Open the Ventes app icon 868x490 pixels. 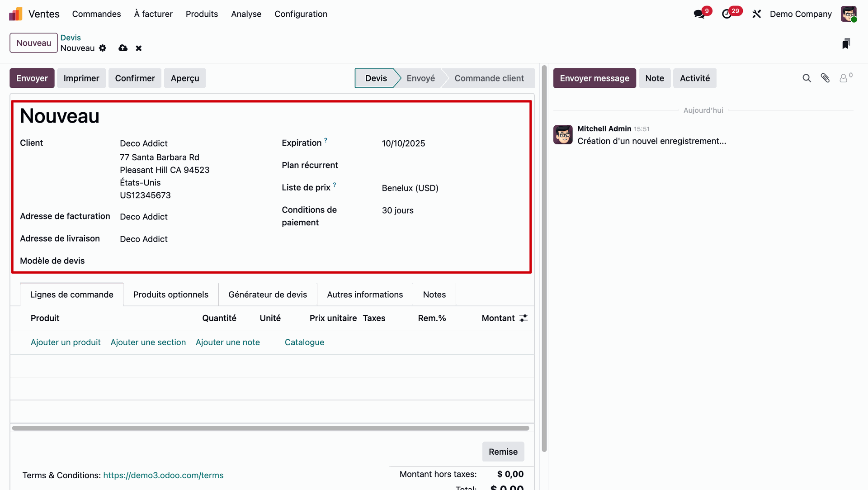pos(15,14)
